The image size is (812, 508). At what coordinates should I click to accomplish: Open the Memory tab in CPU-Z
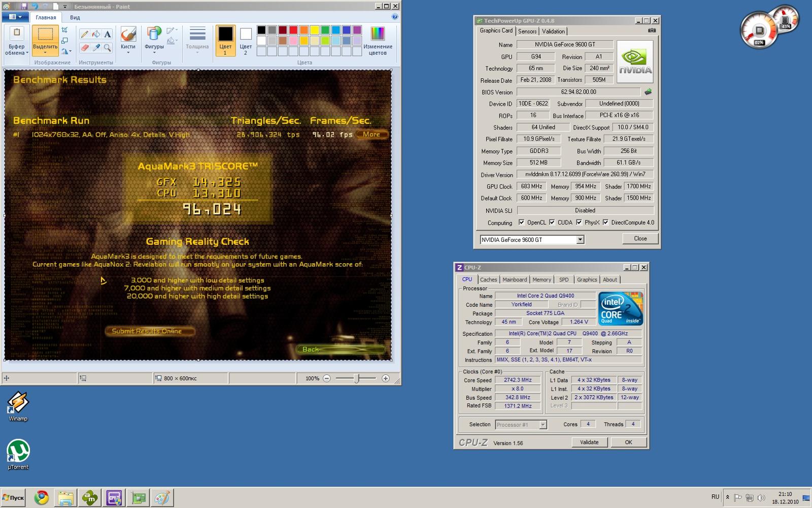pos(542,279)
